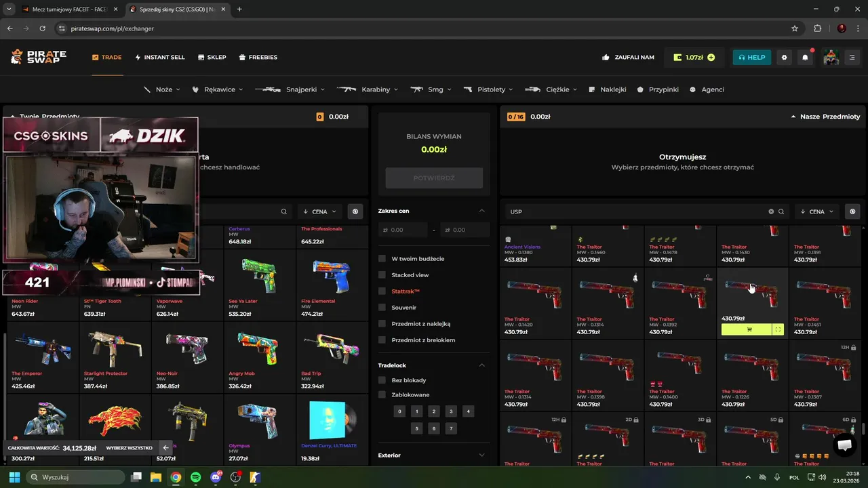
Task: Check 'Bez blokady' tradelock option
Action: pos(382,380)
